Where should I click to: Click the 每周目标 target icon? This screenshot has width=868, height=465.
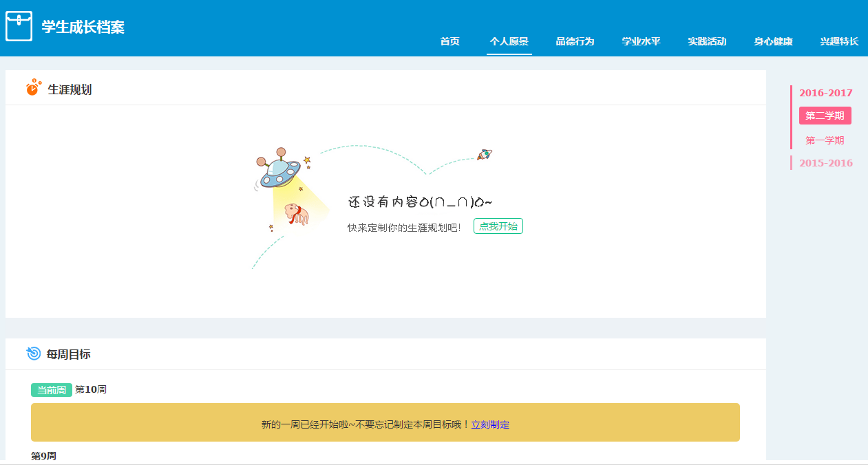click(x=34, y=354)
